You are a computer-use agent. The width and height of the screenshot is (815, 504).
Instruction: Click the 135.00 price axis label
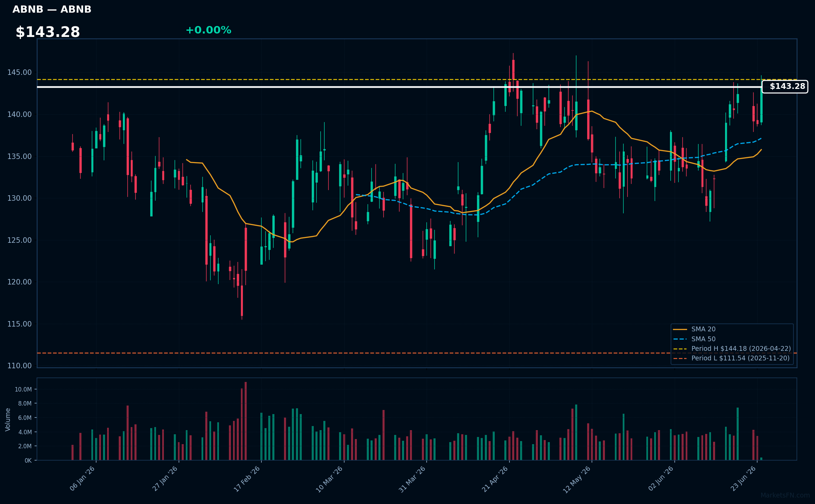click(x=20, y=157)
